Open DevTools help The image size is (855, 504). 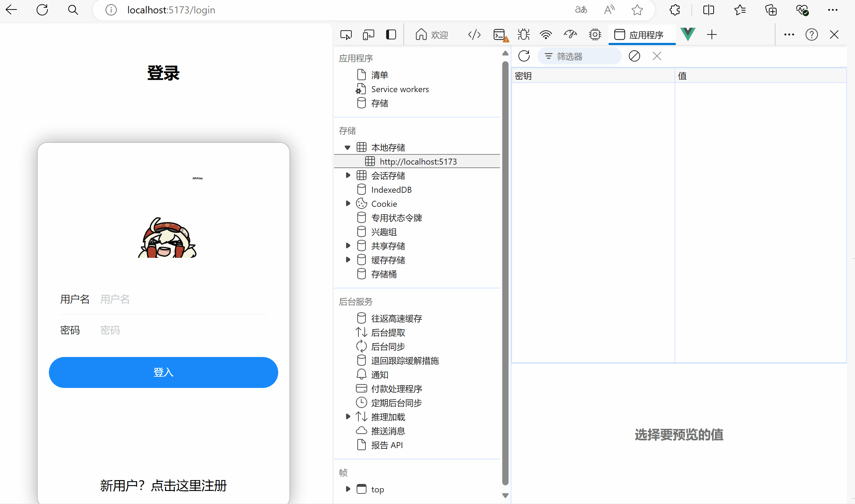(812, 34)
